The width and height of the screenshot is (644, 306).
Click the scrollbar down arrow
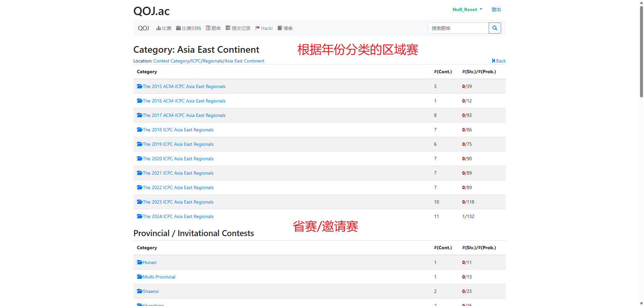click(x=641, y=303)
